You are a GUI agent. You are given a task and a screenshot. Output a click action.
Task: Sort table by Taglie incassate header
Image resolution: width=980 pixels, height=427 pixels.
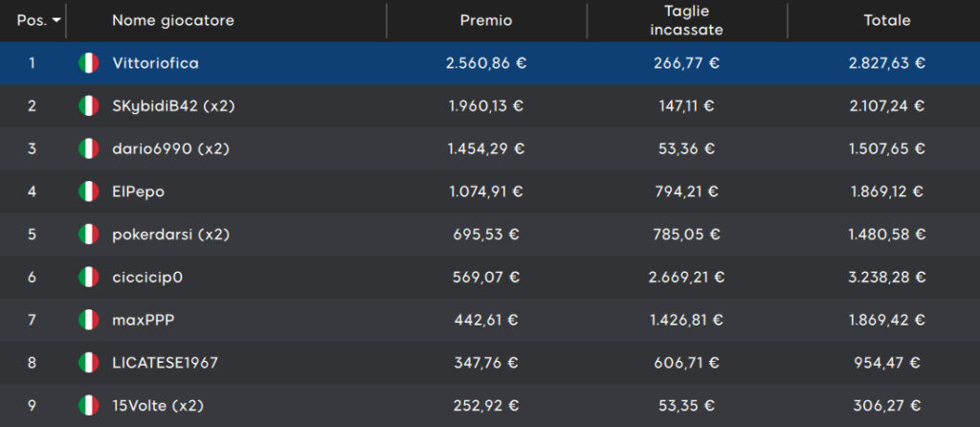click(x=686, y=21)
